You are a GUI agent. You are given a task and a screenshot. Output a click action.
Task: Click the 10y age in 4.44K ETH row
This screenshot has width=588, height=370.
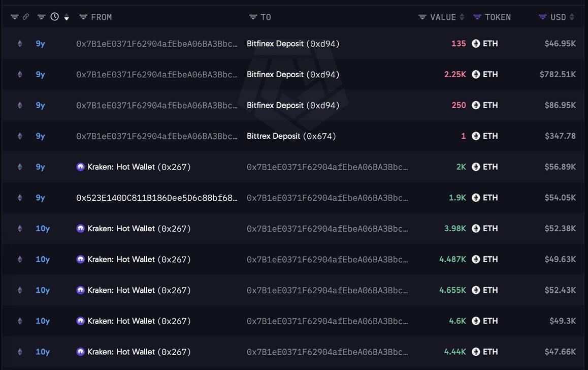tap(43, 352)
